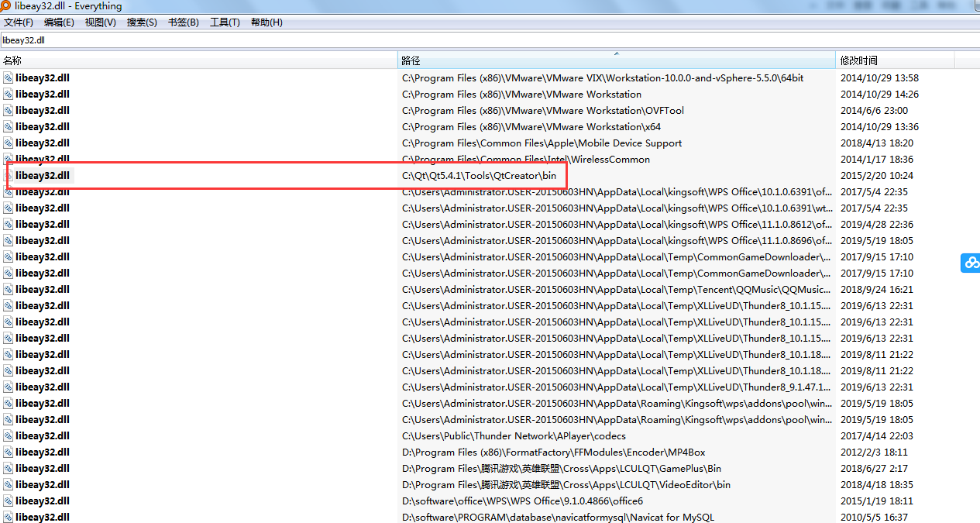Click the dll icon on the Apple Mobile Device Support row
The height and width of the screenshot is (523, 980).
click(8, 143)
